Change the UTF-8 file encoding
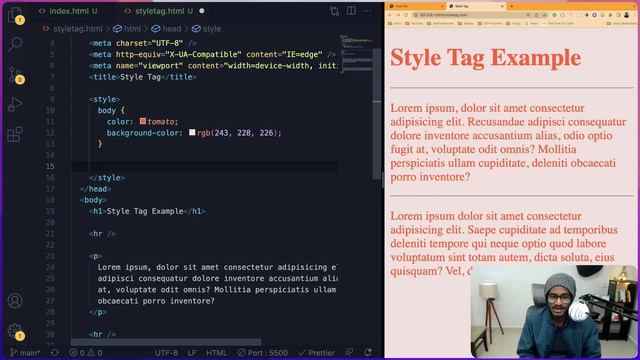 (x=166, y=353)
